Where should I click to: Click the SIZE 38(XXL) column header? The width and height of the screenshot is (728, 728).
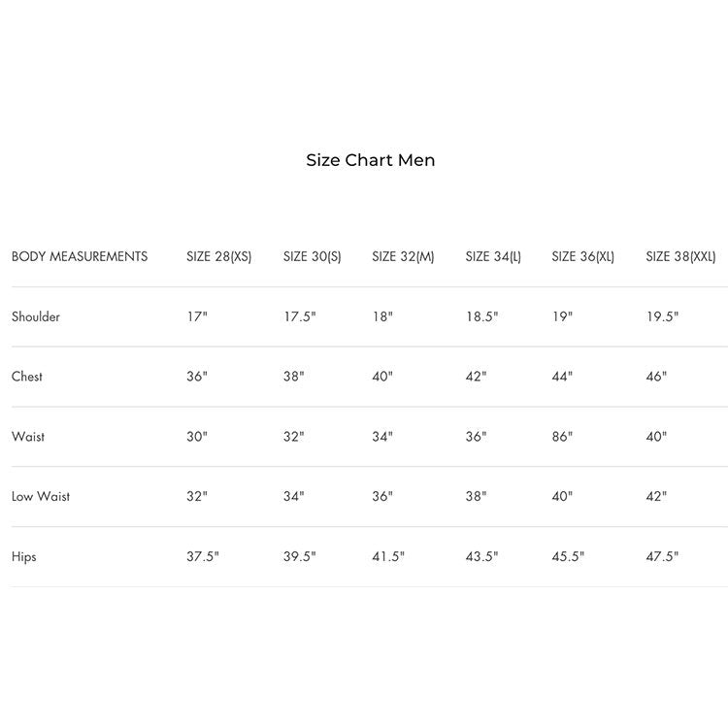point(680,256)
